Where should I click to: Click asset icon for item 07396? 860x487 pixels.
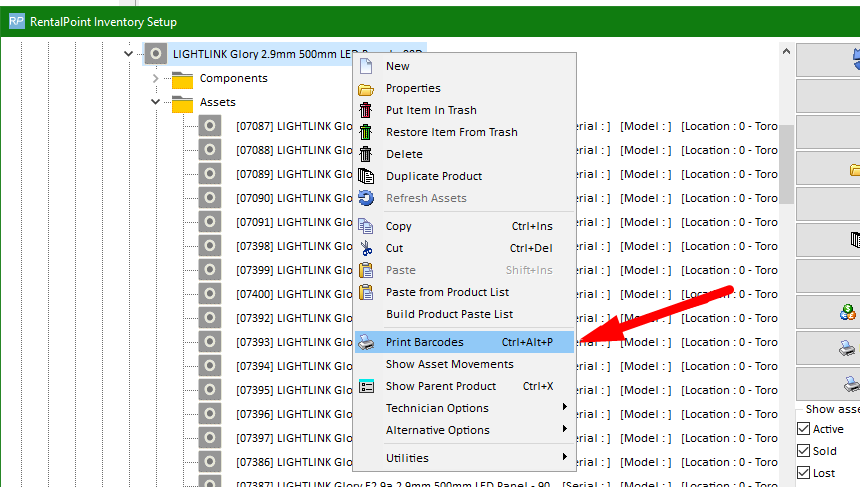tap(210, 414)
